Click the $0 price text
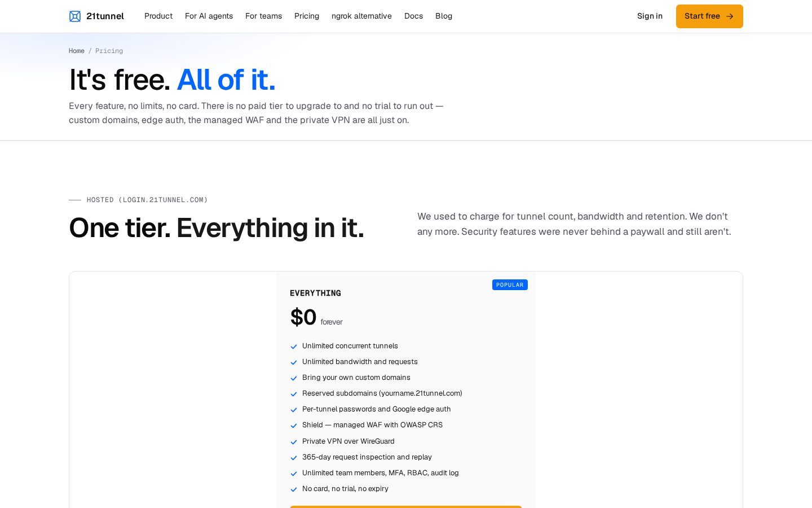The width and height of the screenshot is (812, 508). 303,317
